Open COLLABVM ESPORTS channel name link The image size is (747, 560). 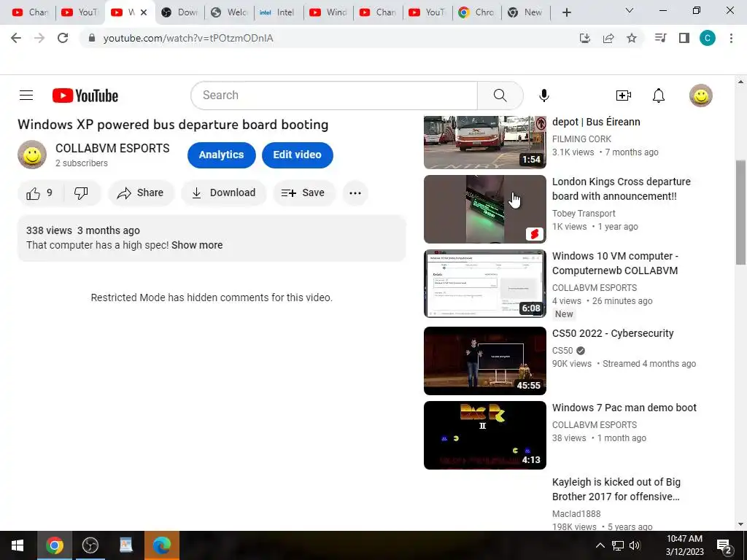coord(112,149)
